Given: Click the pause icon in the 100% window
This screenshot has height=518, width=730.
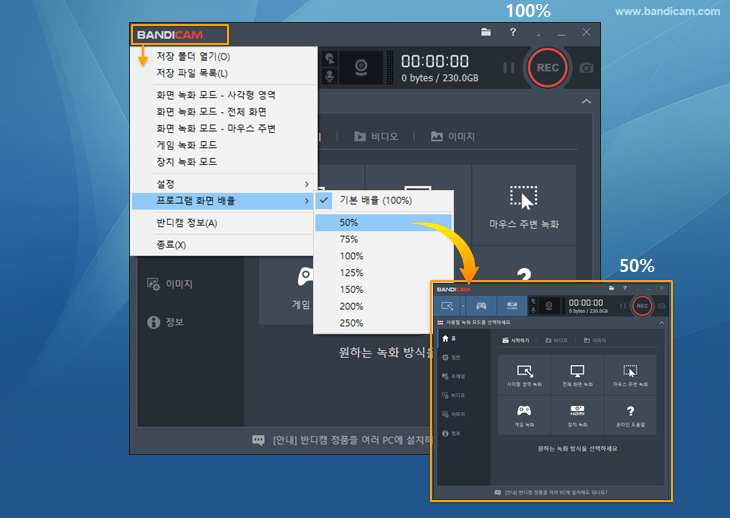Looking at the screenshot, I should click(x=509, y=68).
